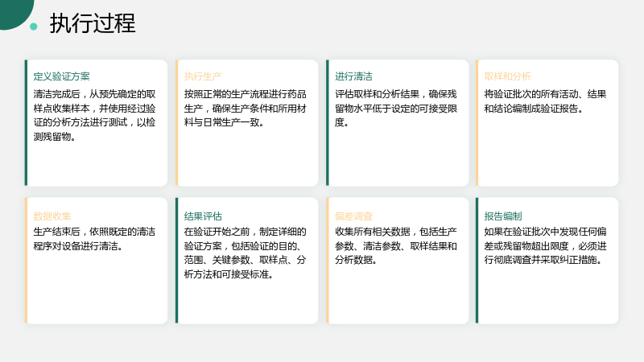Click the 进行清洁 card heading
Image resolution: width=644 pixels, height=362 pixels.
click(x=353, y=76)
